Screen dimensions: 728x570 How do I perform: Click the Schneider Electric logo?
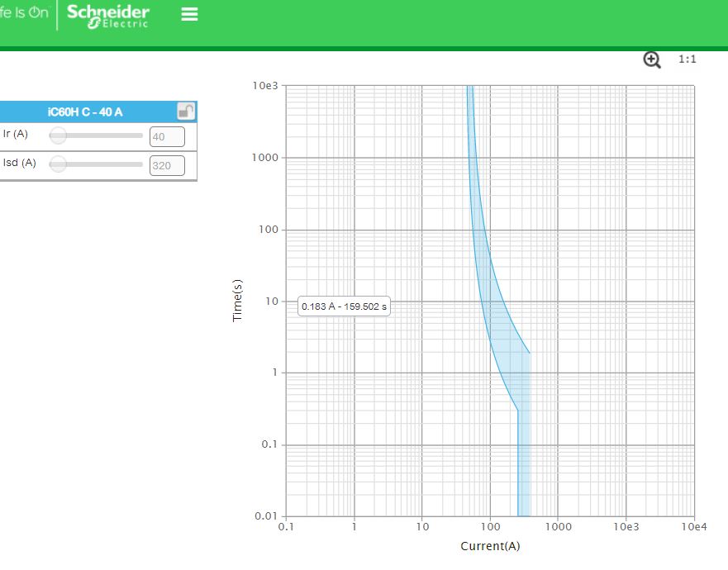[x=107, y=16]
